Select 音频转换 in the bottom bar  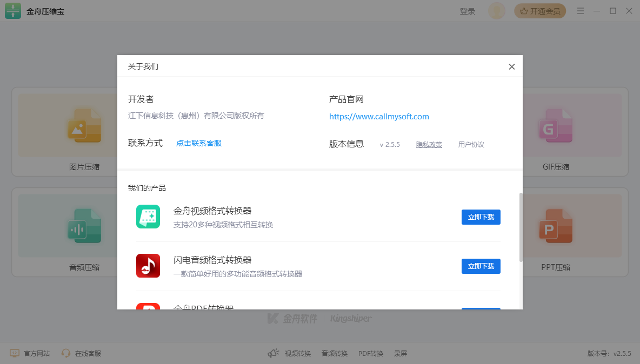(x=334, y=354)
